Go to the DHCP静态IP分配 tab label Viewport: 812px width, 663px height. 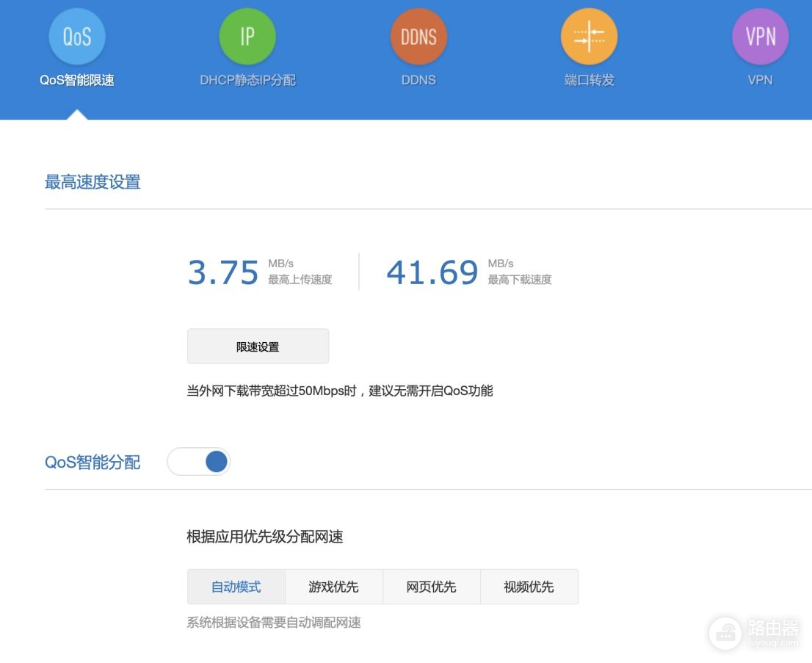[x=247, y=80]
